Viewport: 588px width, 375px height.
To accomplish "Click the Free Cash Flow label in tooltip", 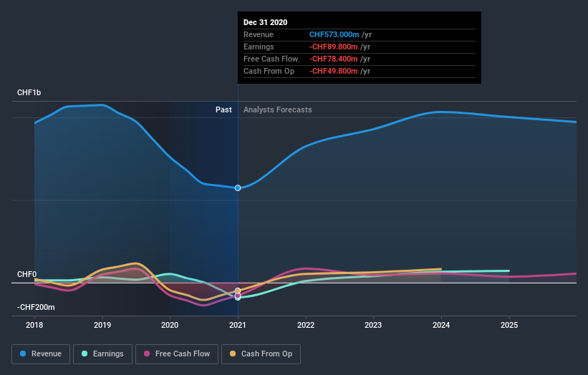I will (x=271, y=59).
